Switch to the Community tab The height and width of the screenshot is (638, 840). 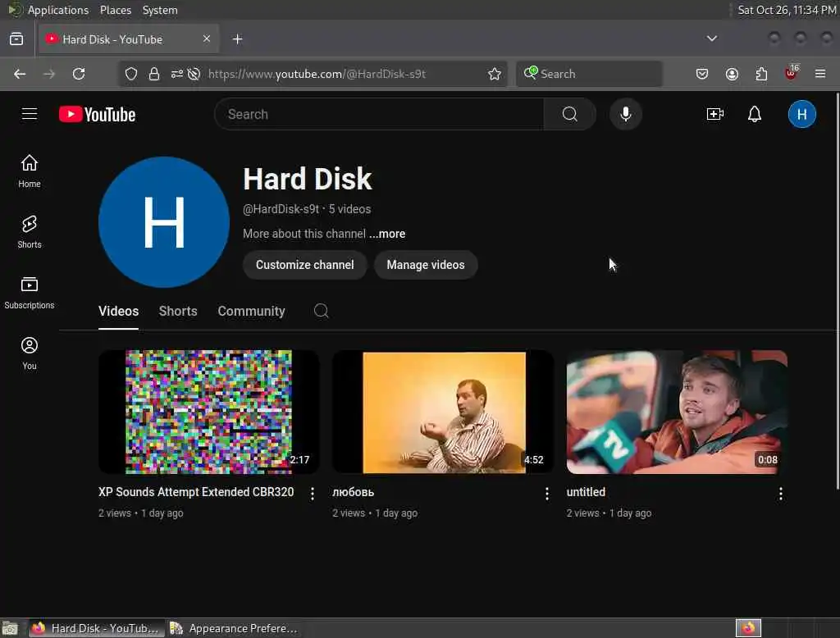point(251,312)
